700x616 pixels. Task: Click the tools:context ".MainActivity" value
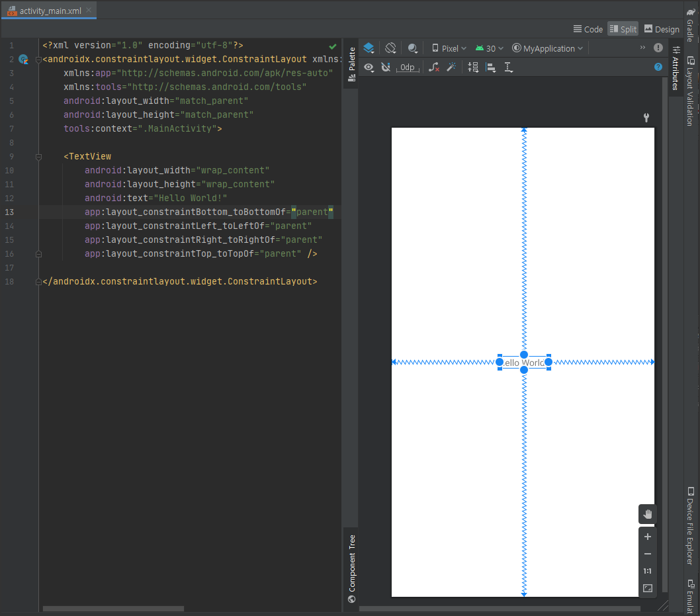177,128
